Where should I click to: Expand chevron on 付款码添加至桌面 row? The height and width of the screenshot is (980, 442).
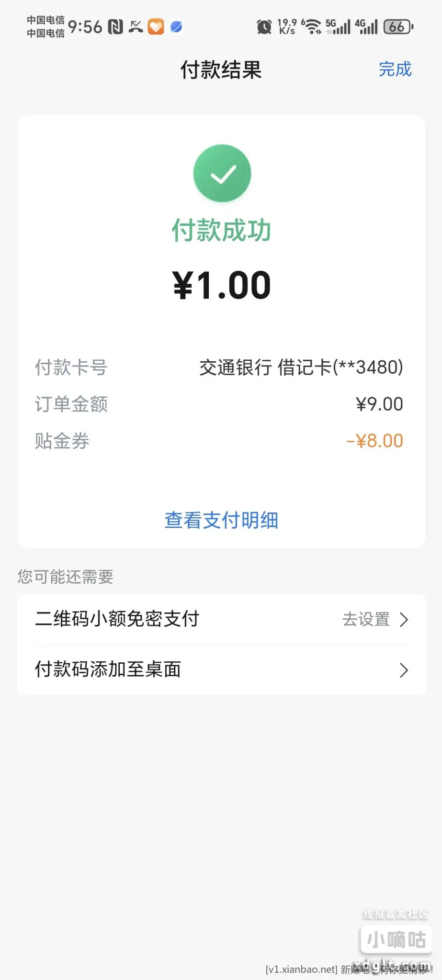pos(404,670)
